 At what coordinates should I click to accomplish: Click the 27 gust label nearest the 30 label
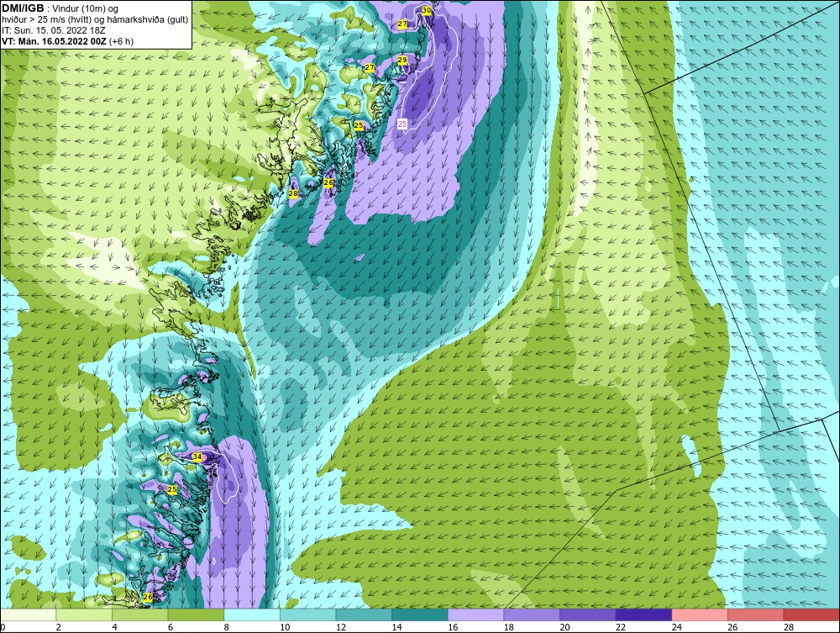point(402,24)
